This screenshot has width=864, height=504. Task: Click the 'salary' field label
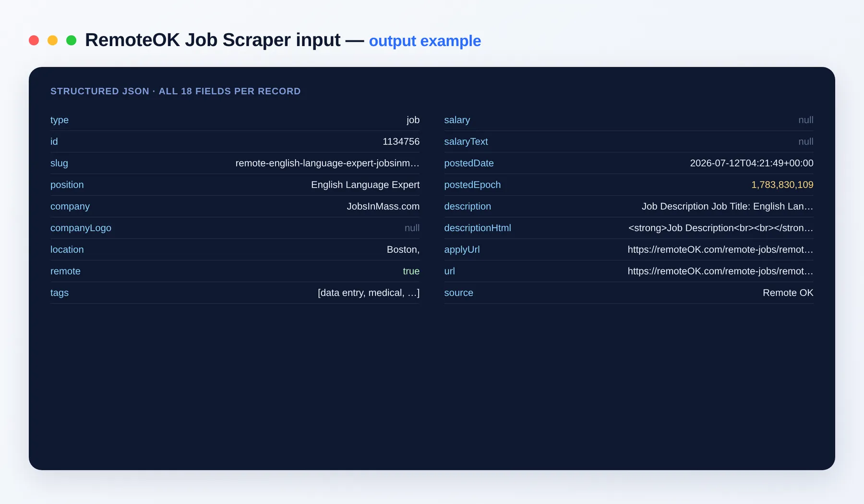click(457, 120)
